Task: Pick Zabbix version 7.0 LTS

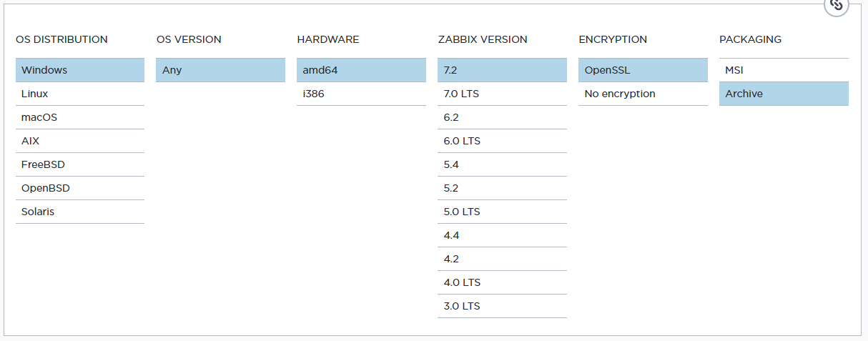Action: 501,94
